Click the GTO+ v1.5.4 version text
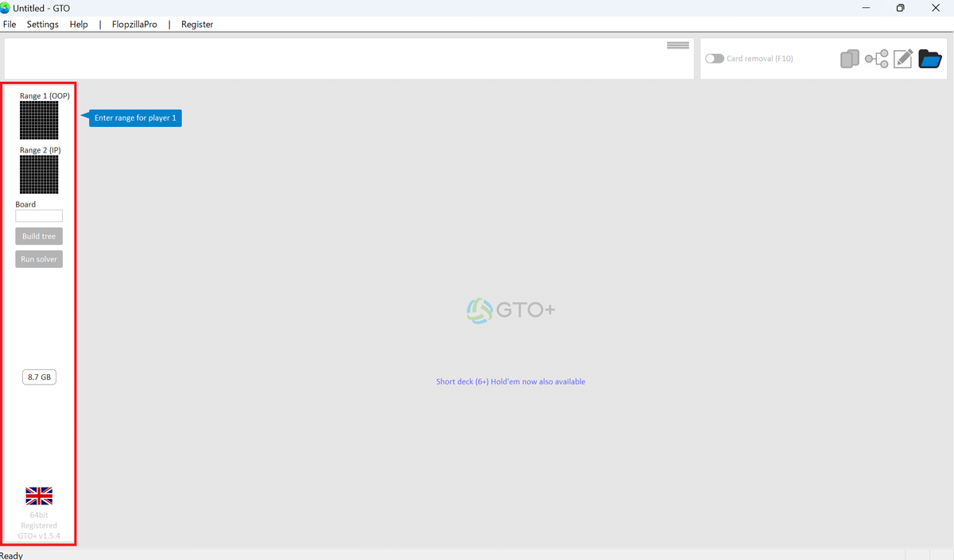Screen dimensions: 954x560 39,536
